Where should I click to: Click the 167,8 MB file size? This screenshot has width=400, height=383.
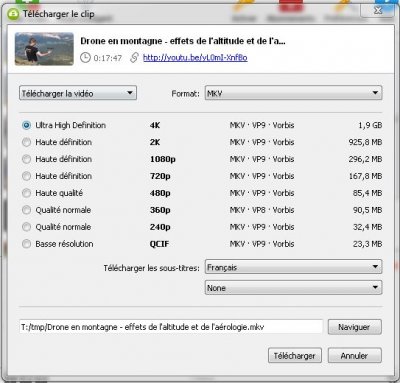coord(365,176)
